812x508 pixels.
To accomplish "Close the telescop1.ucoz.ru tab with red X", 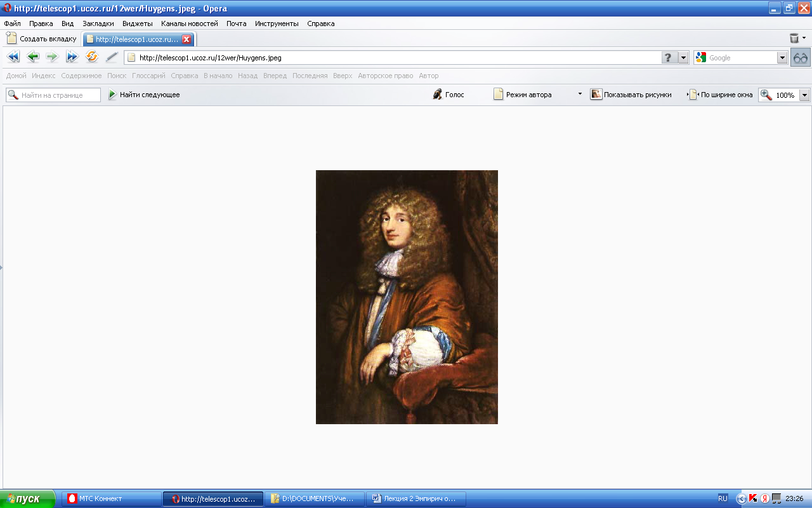I will (x=187, y=39).
